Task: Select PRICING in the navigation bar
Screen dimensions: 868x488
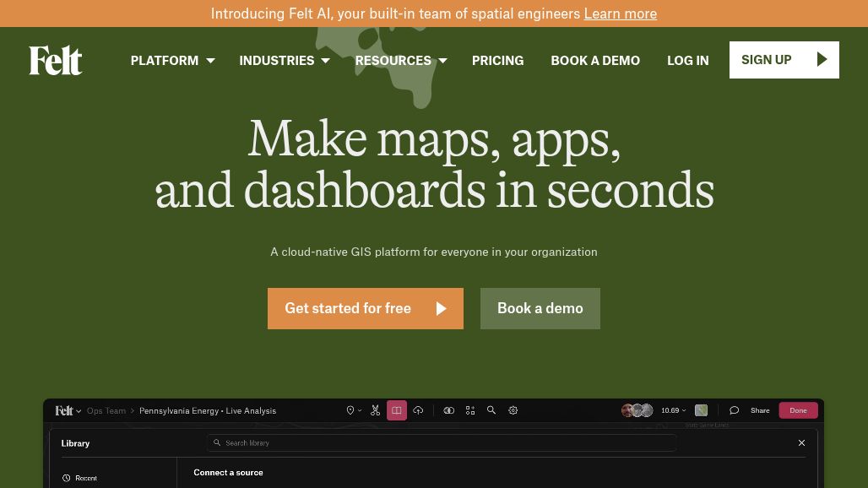Action: point(497,60)
